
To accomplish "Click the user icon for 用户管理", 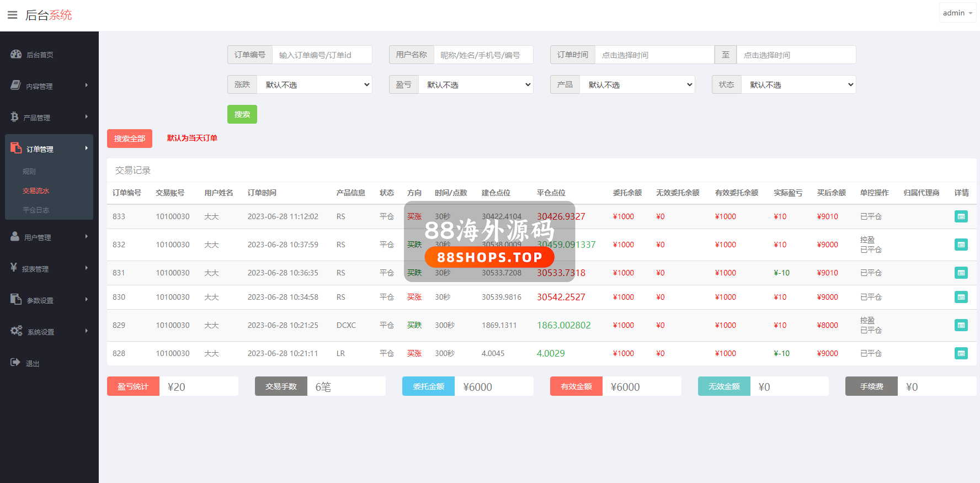I will click(x=15, y=236).
